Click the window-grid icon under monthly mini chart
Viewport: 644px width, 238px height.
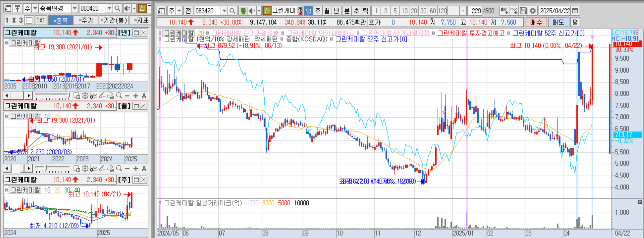click(77, 169)
